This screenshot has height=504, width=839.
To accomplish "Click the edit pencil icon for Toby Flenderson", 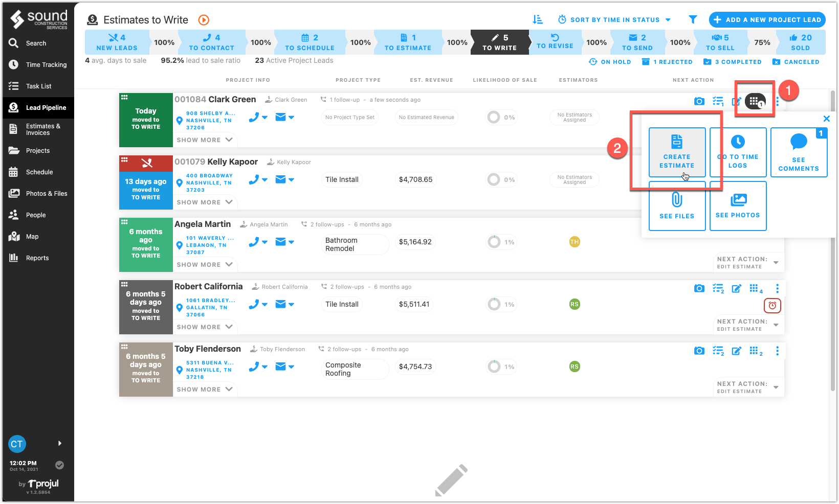I will 737,351.
